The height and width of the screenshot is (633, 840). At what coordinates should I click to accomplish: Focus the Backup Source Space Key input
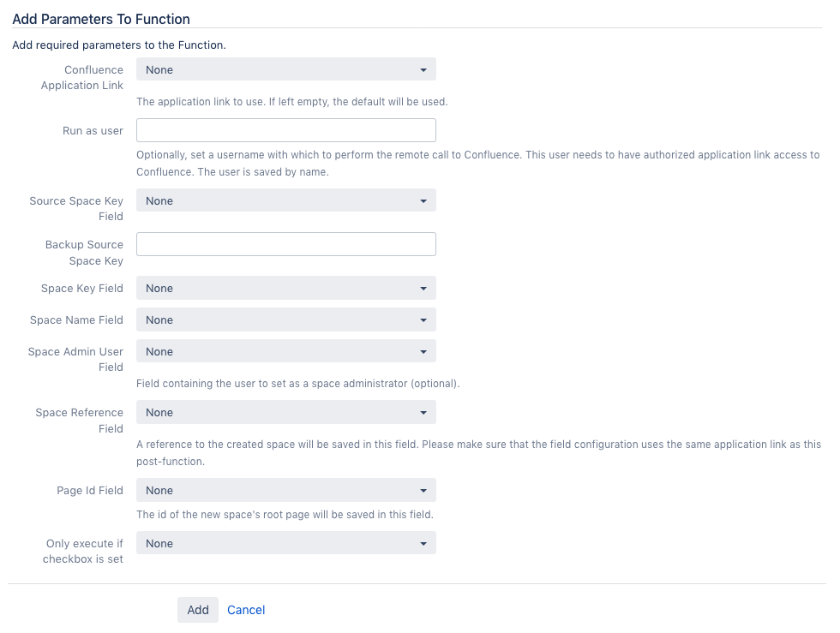286,244
